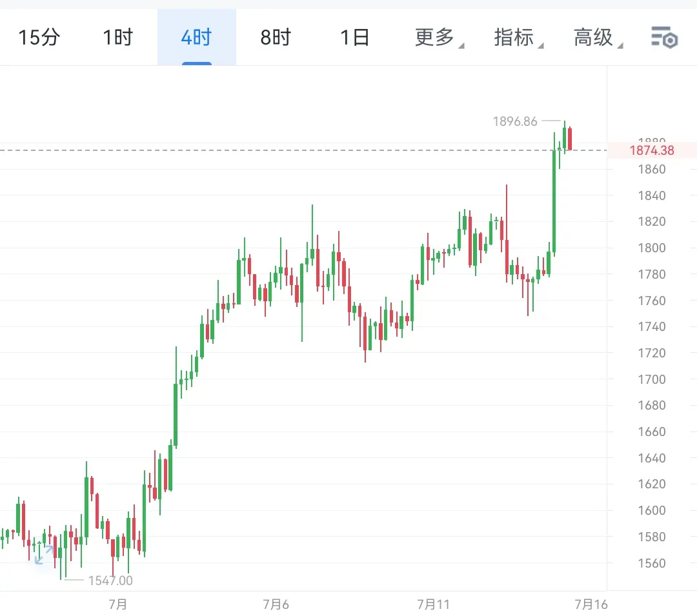The width and height of the screenshot is (697, 616).
Task: Switch to the 8时 timeframe
Action: pyautogui.click(x=276, y=37)
